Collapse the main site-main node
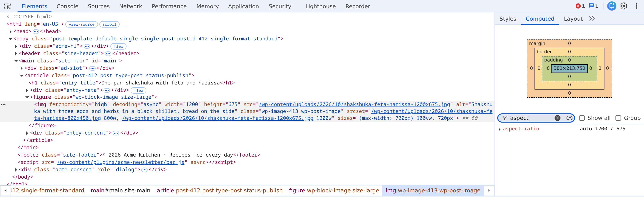This screenshot has height=202, width=644. point(16,61)
